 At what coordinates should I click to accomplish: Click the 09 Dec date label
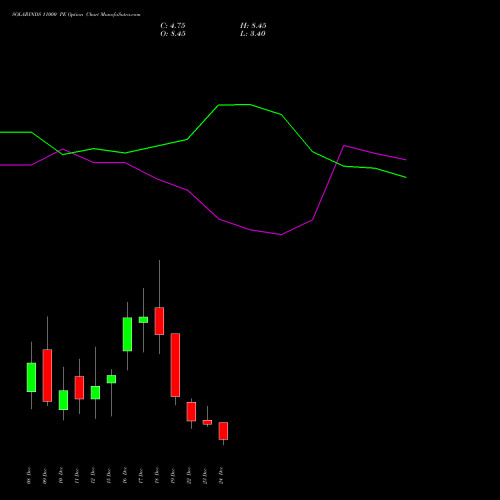coord(45,476)
